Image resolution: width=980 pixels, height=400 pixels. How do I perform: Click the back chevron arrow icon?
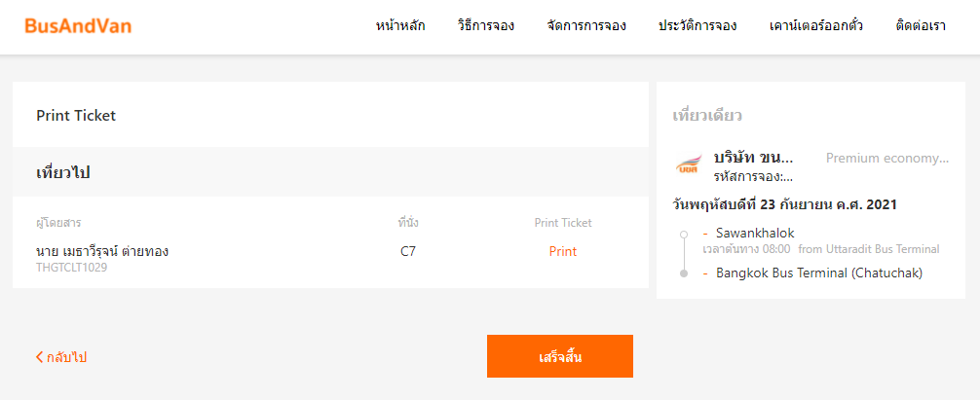pos(39,357)
